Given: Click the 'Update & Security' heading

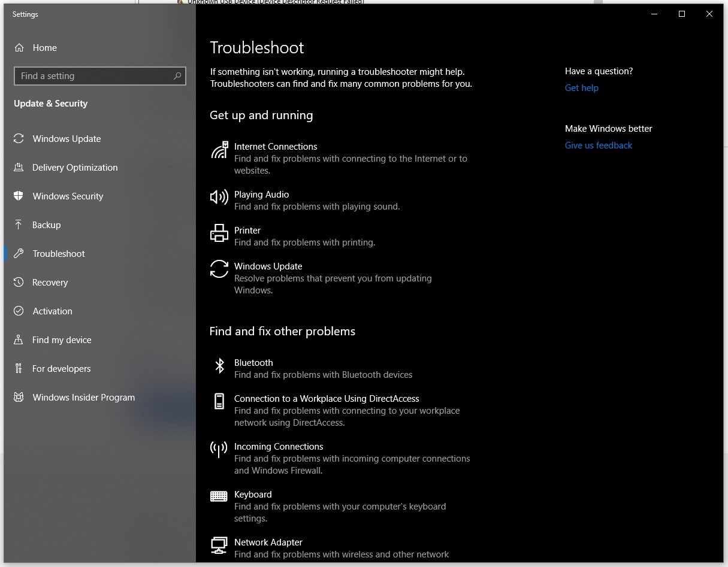Looking at the screenshot, I should (x=50, y=104).
